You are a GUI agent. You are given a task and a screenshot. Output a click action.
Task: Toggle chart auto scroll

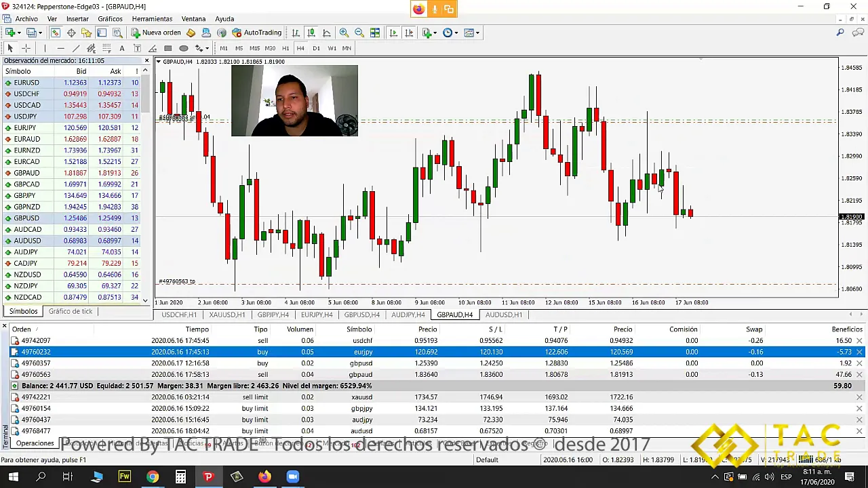coord(393,33)
